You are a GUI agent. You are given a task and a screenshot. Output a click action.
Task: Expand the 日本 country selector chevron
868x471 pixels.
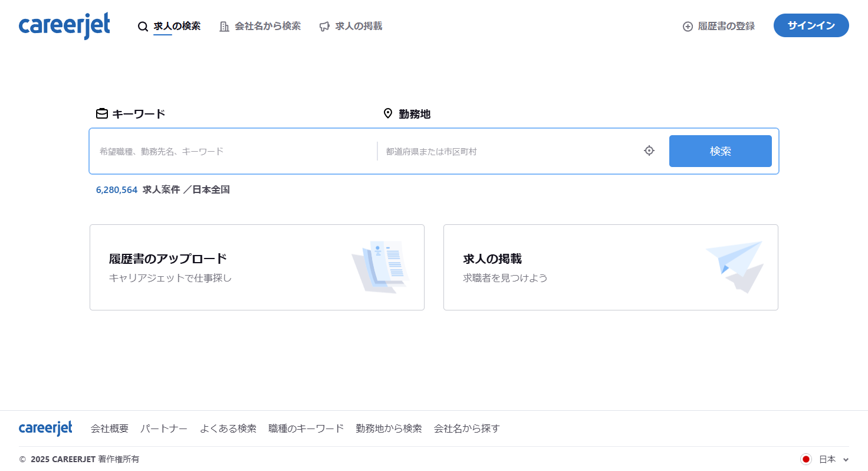pos(846,460)
